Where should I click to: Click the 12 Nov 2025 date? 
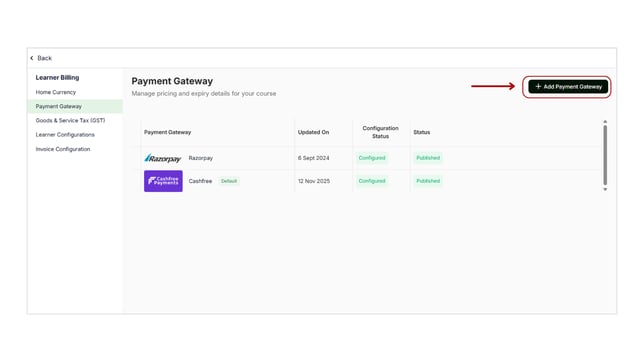click(314, 181)
